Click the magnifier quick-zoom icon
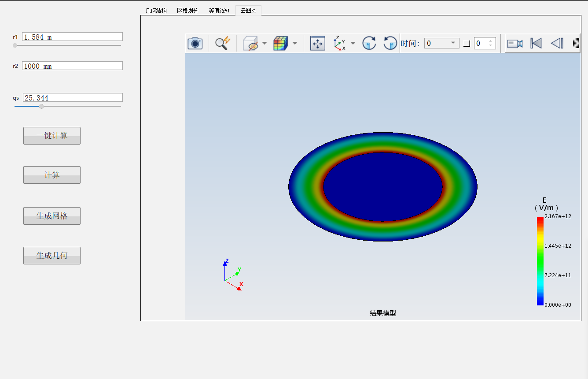 click(x=223, y=43)
